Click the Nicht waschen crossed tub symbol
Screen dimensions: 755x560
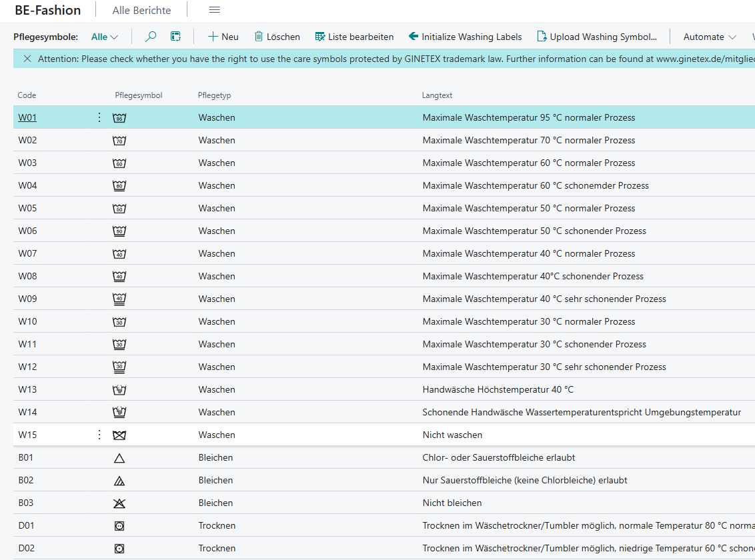[119, 435]
